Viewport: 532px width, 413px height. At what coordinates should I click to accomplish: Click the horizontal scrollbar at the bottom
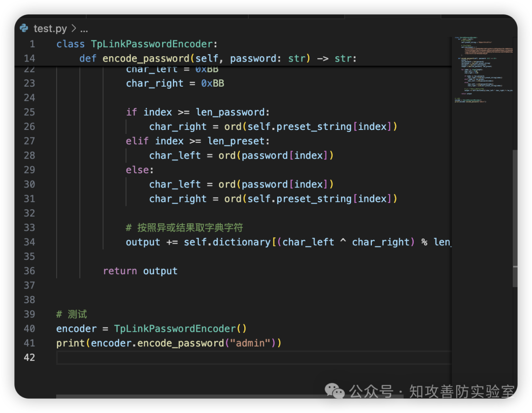(230, 396)
